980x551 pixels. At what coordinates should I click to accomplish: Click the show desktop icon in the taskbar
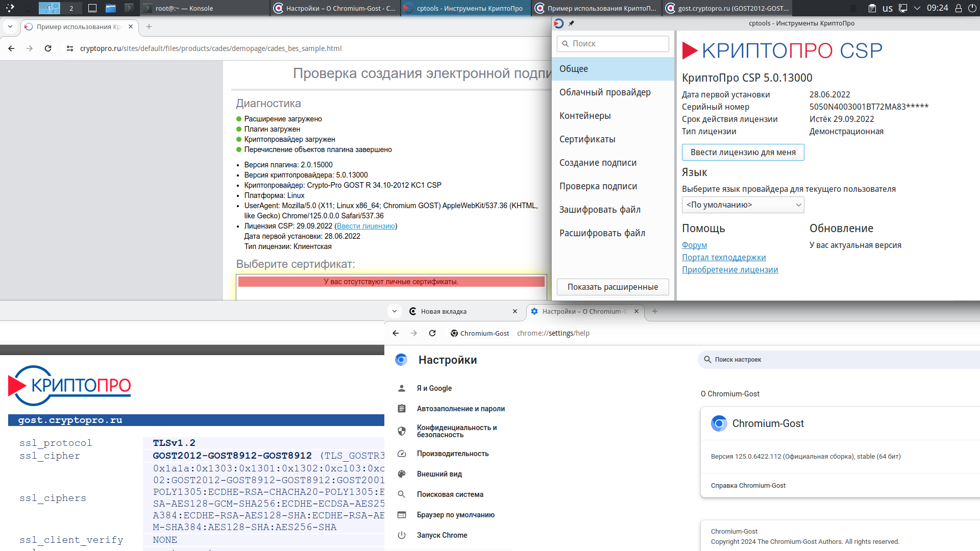click(x=92, y=8)
